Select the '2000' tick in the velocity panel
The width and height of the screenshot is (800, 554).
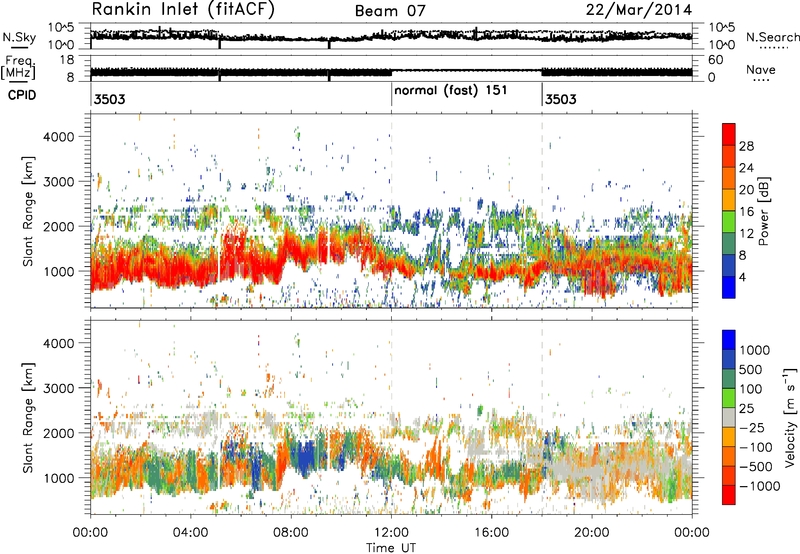pos(59,433)
